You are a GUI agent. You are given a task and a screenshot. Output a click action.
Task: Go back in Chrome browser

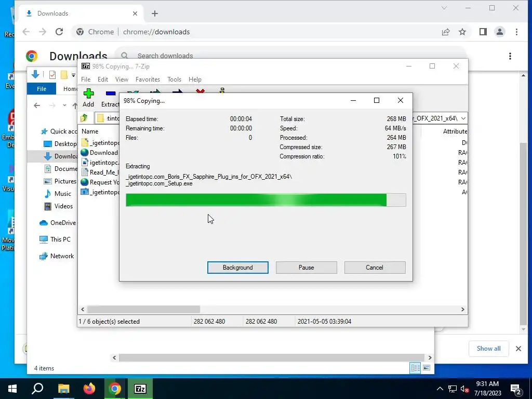(x=26, y=32)
